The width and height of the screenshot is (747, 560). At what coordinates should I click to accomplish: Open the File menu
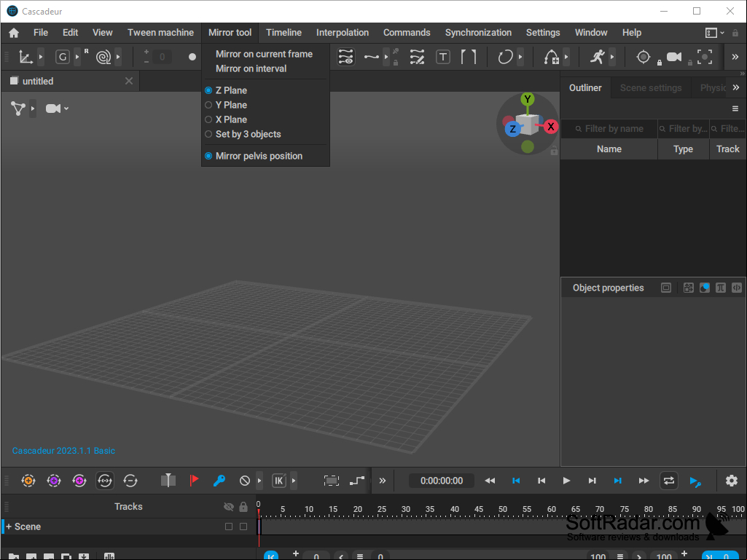coord(41,33)
